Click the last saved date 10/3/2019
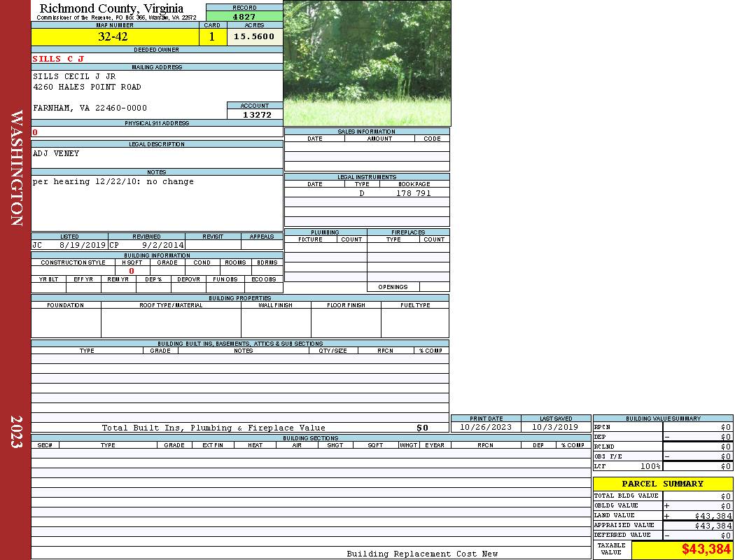This screenshot has height=560, width=735. click(554, 427)
